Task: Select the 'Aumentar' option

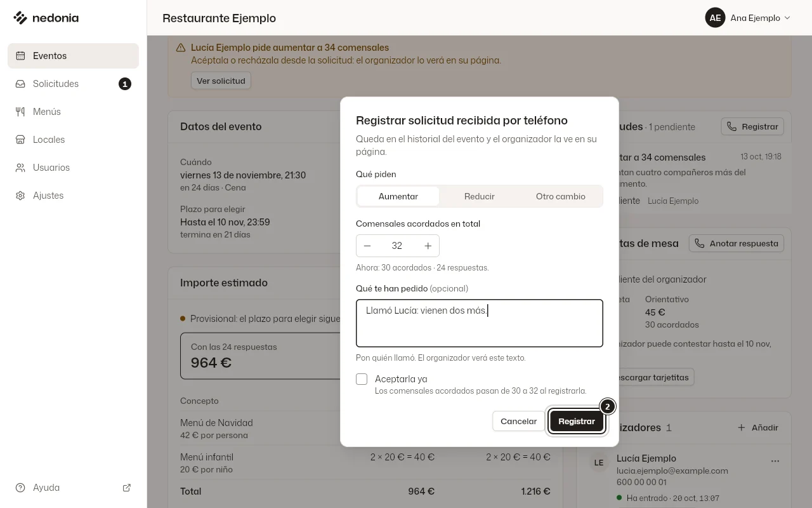Action: coord(398,196)
